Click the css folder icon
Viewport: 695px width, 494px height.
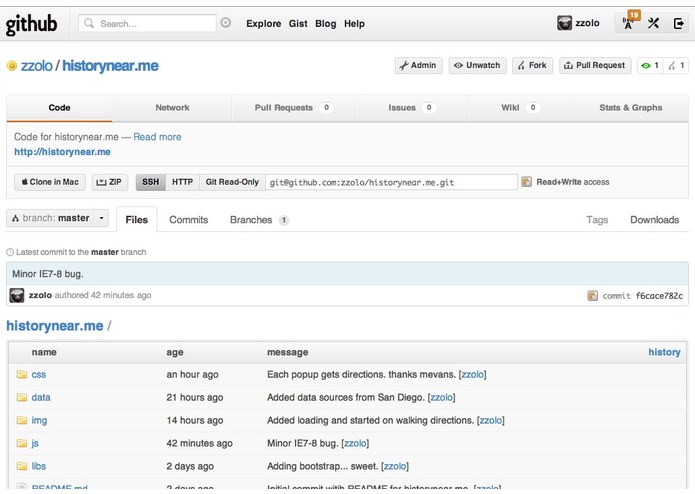(x=22, y=374)
